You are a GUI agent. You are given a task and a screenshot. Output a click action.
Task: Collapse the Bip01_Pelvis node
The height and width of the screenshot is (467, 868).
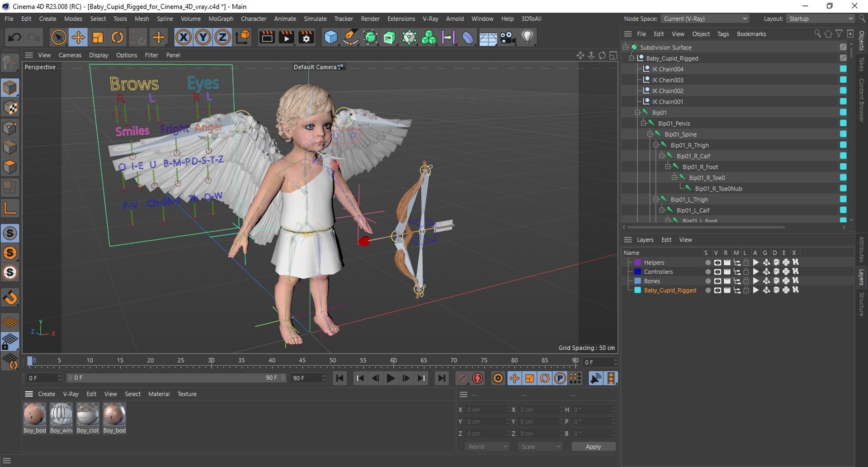644,124
